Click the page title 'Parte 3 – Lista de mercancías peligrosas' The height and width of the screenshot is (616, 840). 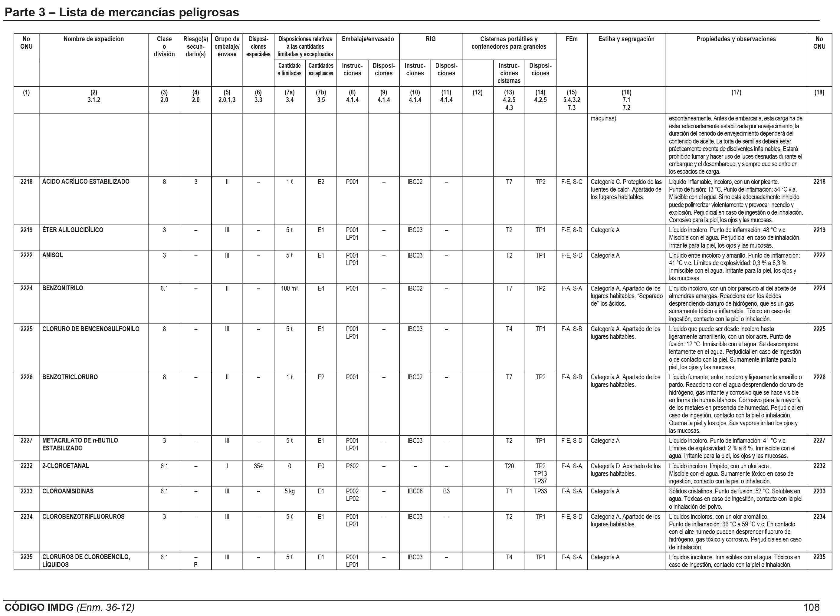(x=122, y=12)
